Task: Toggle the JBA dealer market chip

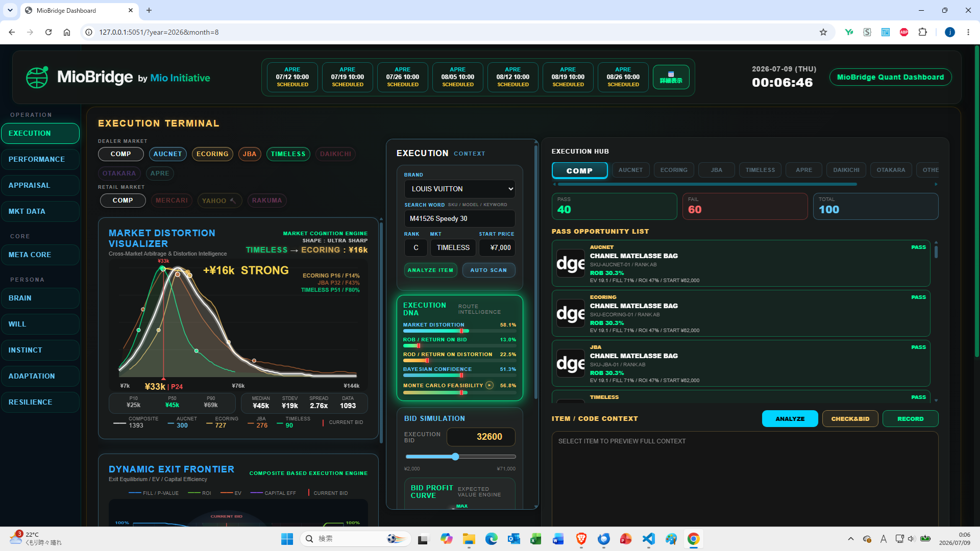Action: point(250,154)
